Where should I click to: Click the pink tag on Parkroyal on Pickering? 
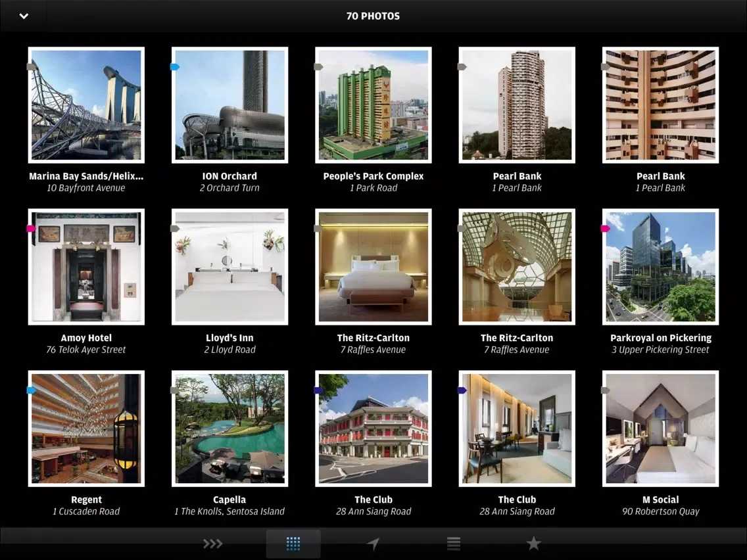tap(605, 229)
